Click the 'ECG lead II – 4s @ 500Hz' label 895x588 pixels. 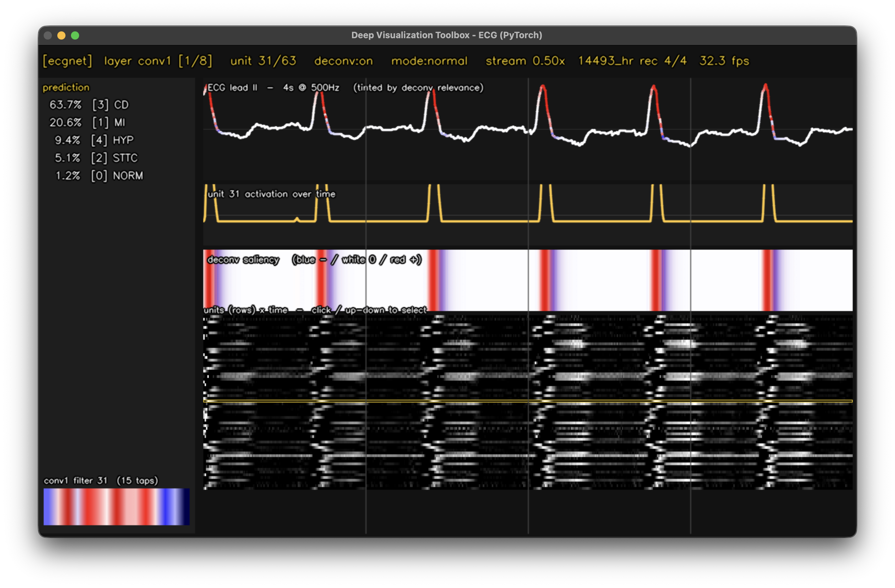(274, 88)
